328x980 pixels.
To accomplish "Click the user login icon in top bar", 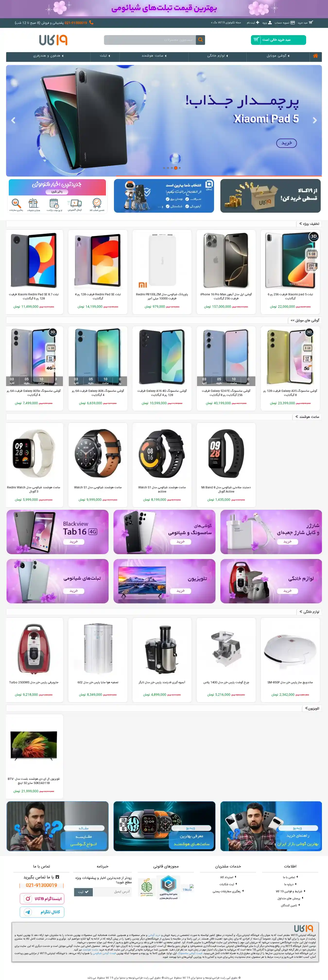I will coord(270,23).
